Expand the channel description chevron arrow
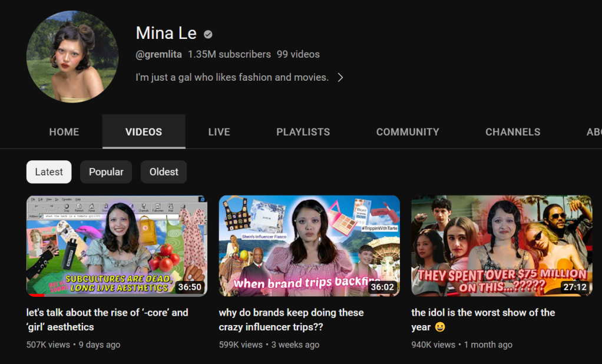602x364 pixels. pyautogui.click(x=340, y=77)
